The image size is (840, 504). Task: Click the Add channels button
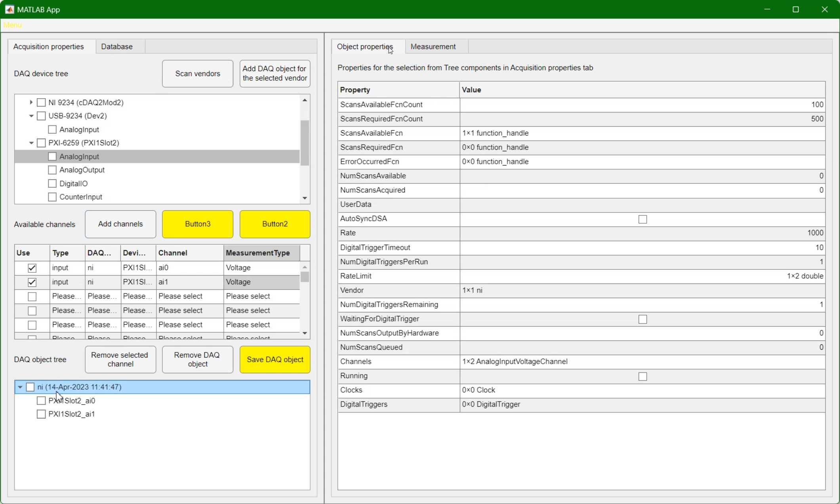click(120, 224)
